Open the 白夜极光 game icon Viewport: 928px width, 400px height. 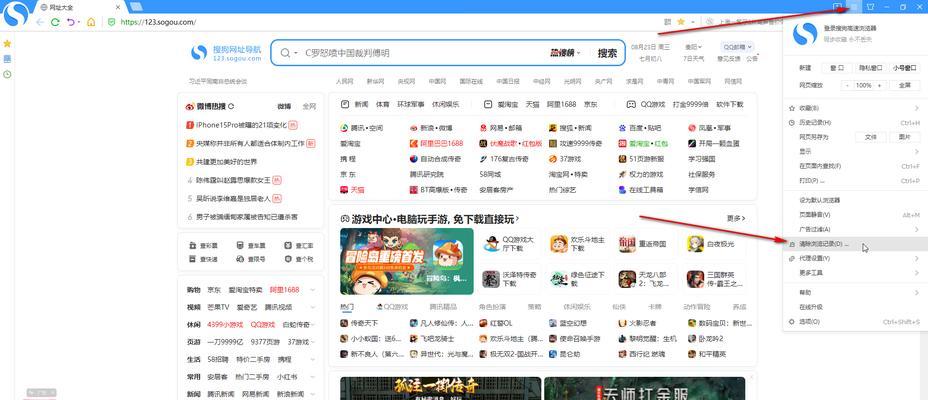pos(695,244)
